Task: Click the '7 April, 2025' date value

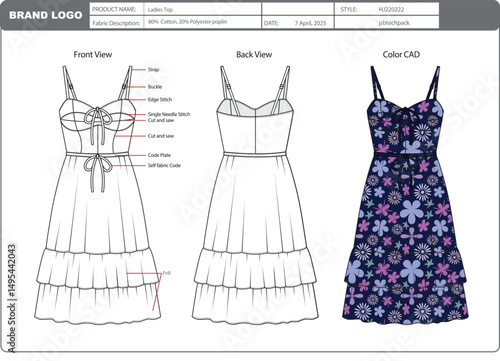Action: click(x=310, y=23)
